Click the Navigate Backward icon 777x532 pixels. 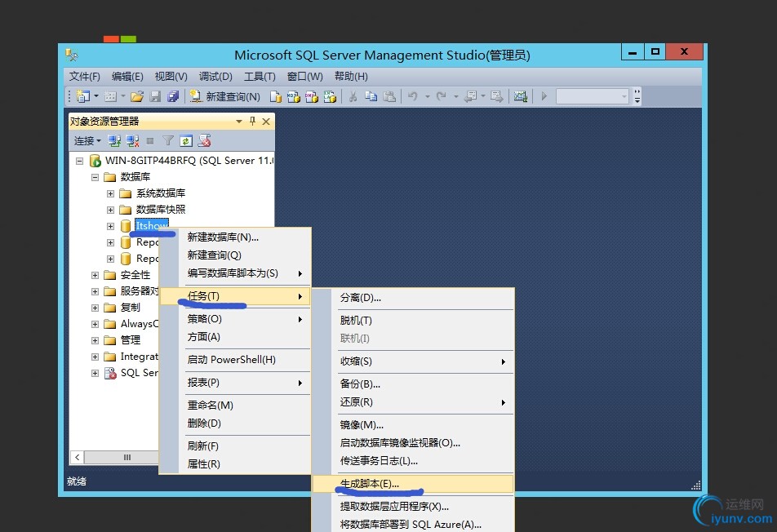[470, 96]
